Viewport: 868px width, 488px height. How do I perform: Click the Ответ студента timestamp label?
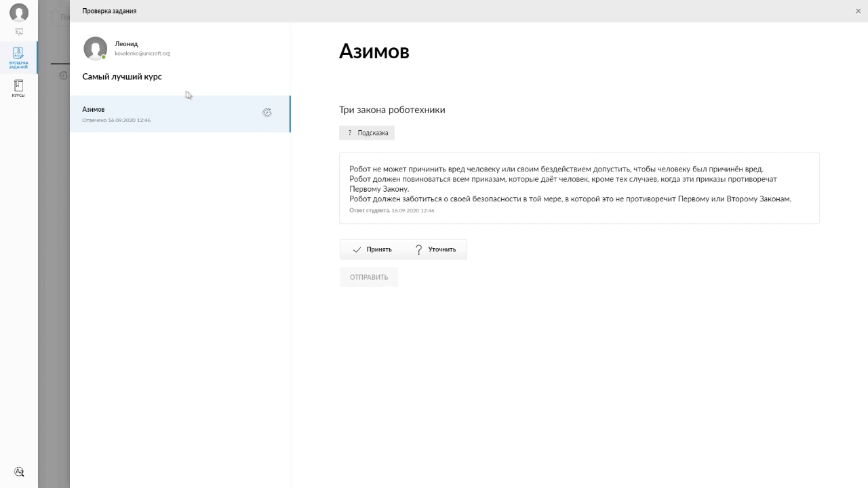392,210
